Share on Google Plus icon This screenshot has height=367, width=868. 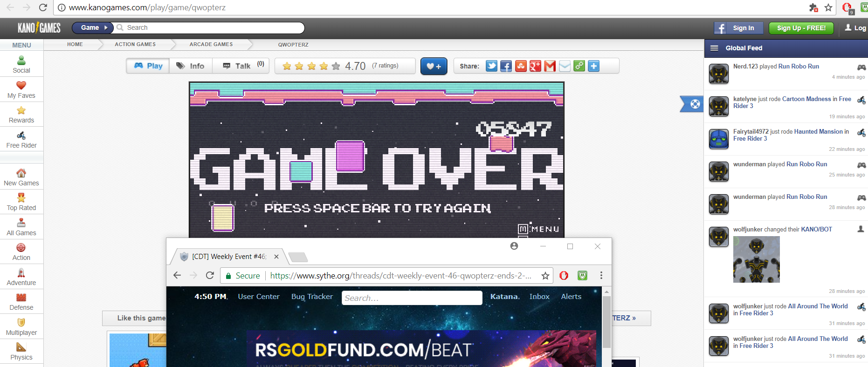tap(535, 66)
